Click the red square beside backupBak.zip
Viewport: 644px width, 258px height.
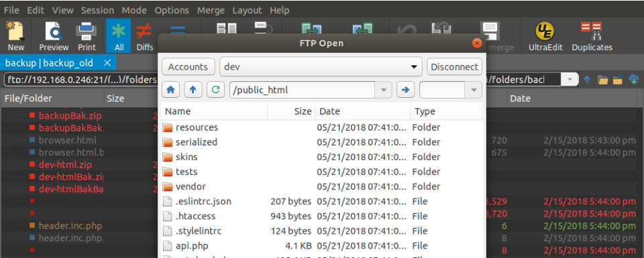(x=32, y=116)
